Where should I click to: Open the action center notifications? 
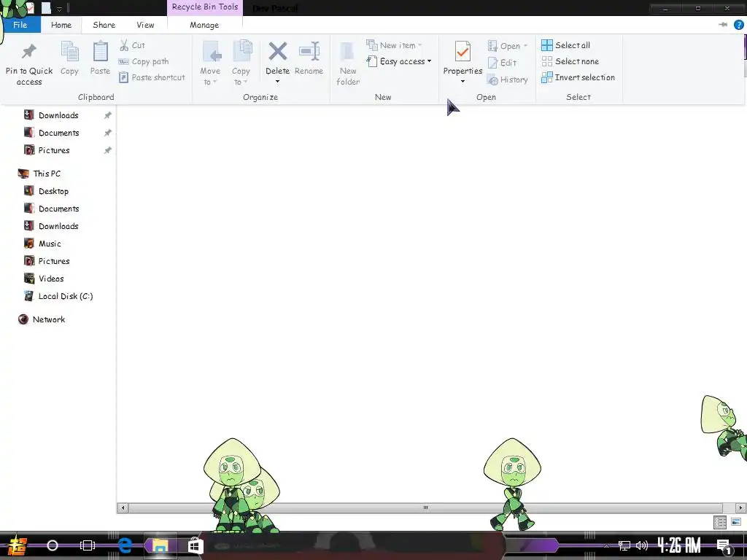click(724, 545)
